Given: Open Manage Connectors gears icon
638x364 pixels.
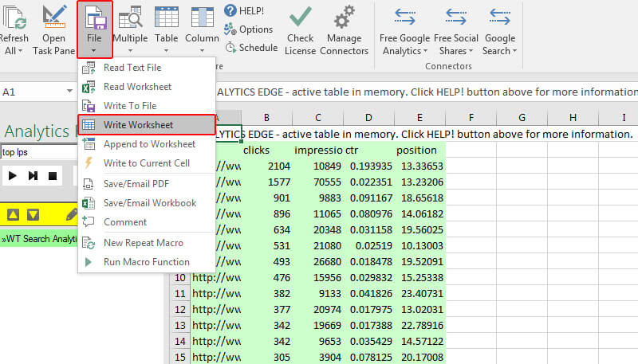Looking at the screenshot, I should 345,17.
